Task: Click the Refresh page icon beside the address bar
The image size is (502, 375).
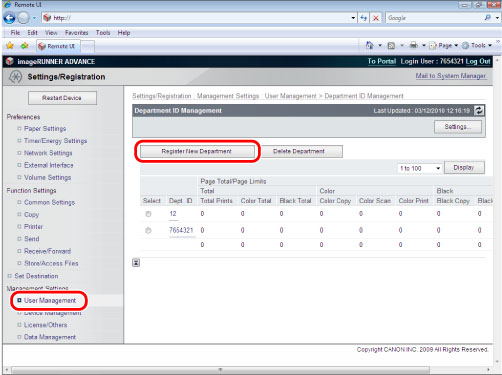Action: coord(364,18)
